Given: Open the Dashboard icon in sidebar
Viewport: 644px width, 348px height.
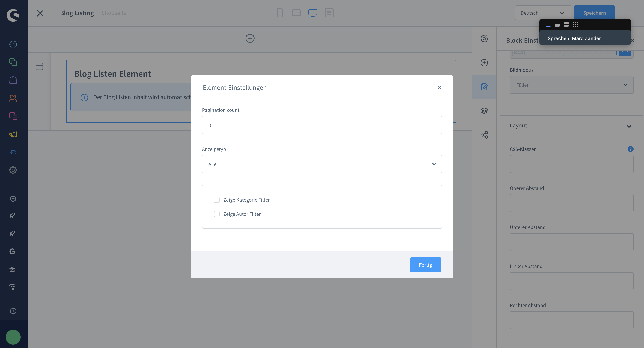Looking at the screenshot, I should [13, 44].
